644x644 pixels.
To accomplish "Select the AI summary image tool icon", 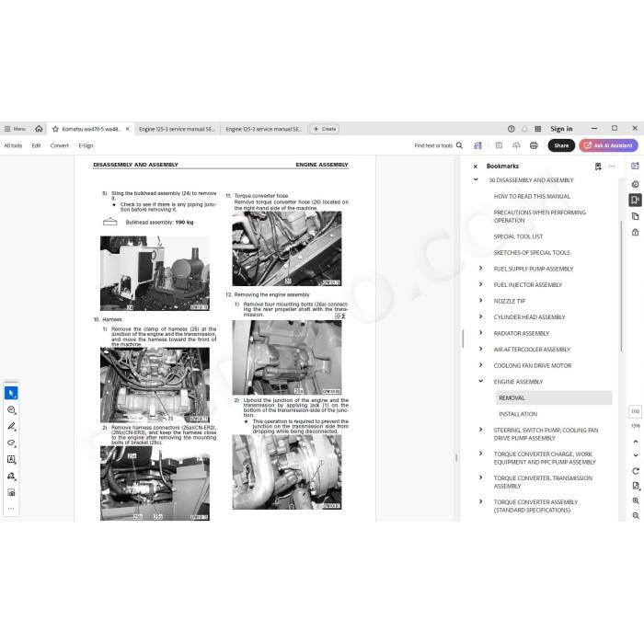I will [x=11, y=492].
